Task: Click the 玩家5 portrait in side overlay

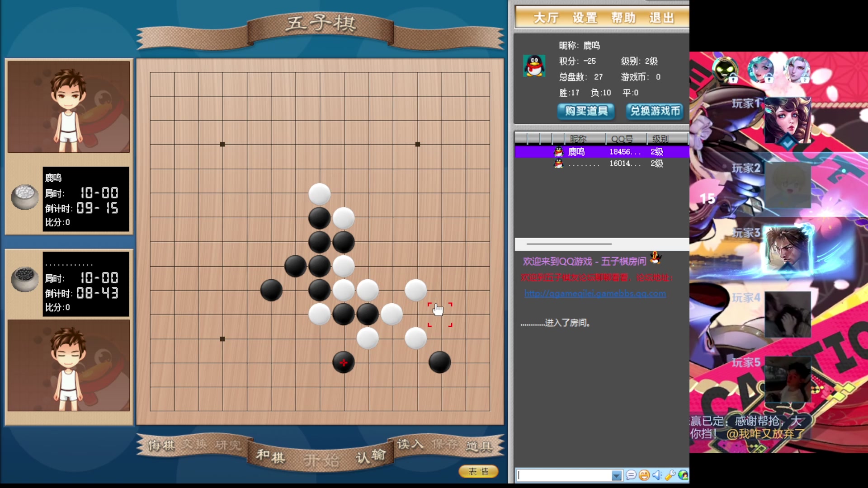Action: tap(787, 379)
